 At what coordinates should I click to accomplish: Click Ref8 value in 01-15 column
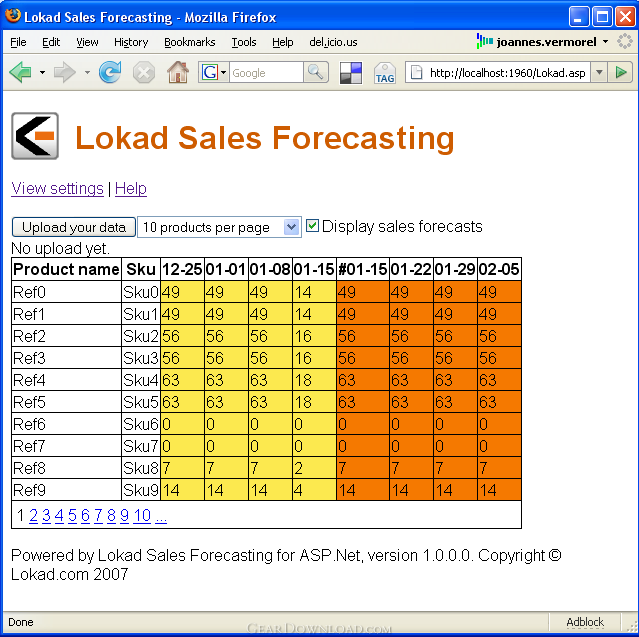pyautogui.click(x=314, y=468)
